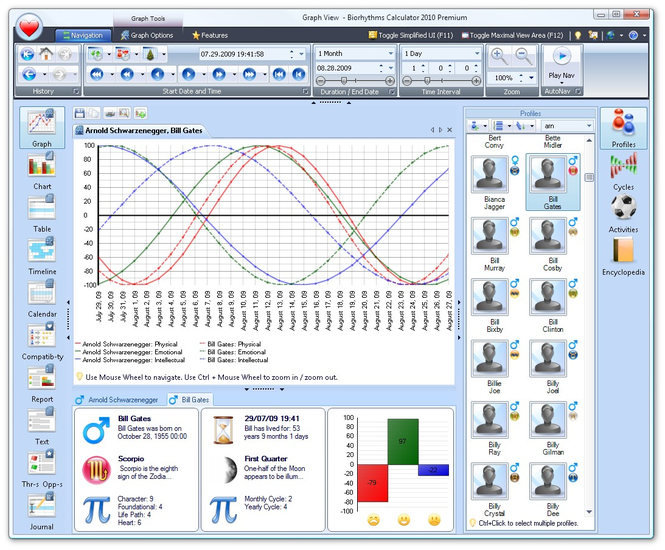Step forward one interval play arrow

tap(188, 75)
